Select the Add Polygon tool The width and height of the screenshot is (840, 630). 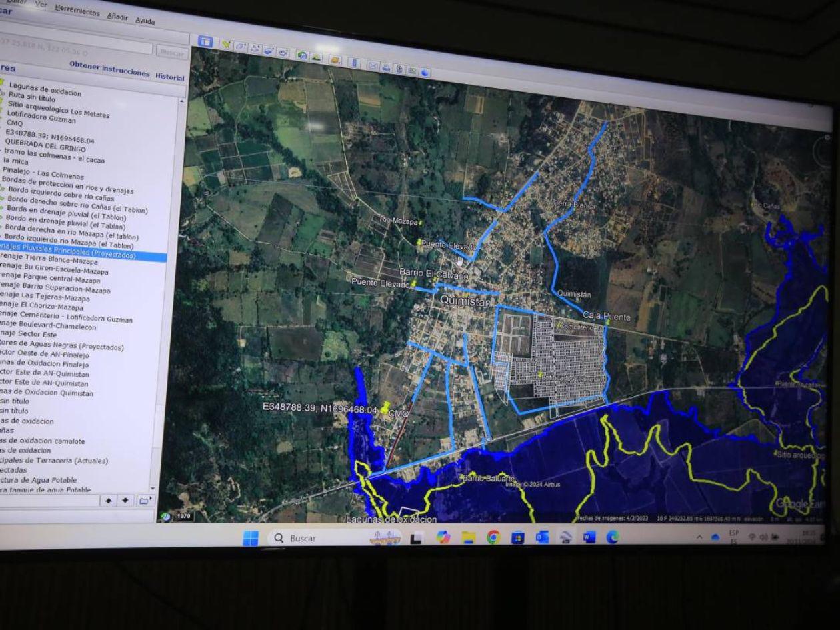[x=240, y=47]
